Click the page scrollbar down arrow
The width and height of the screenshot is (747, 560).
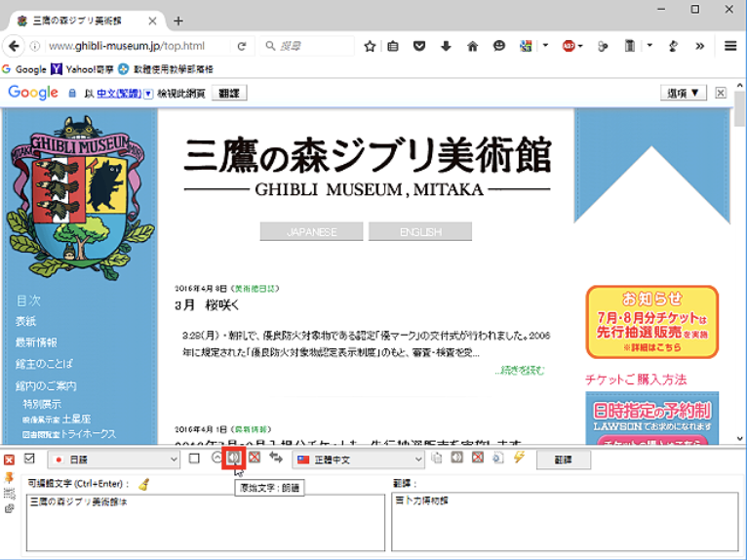click(x=739, y=438)
